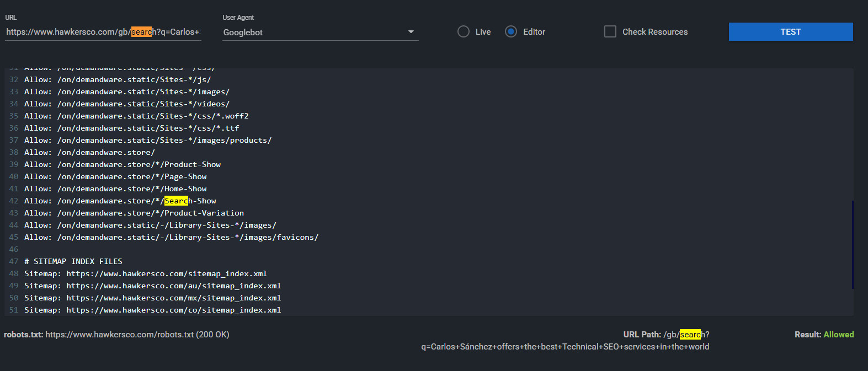The image size is (868, 371).
Task: Click the sitemap_index.xml URL on line 48
Action: [x=167, y=274]
